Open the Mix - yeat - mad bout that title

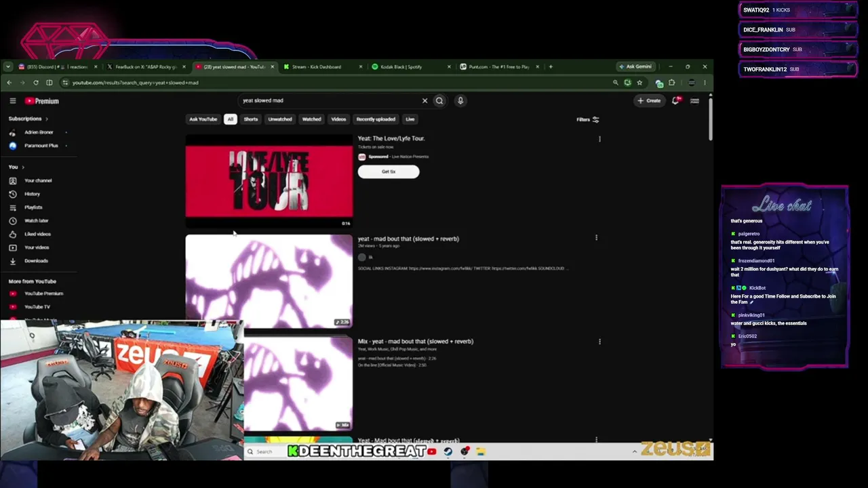(416, 342)
